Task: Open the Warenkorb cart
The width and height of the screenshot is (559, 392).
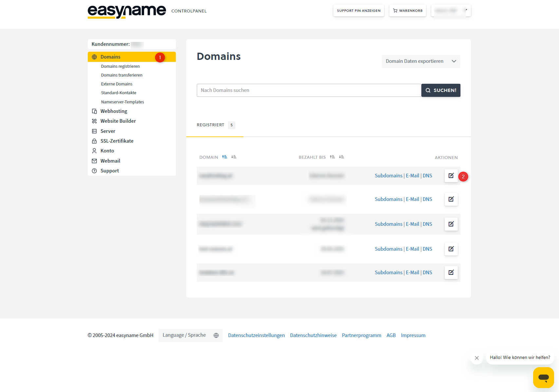Action: coord(407,11)
